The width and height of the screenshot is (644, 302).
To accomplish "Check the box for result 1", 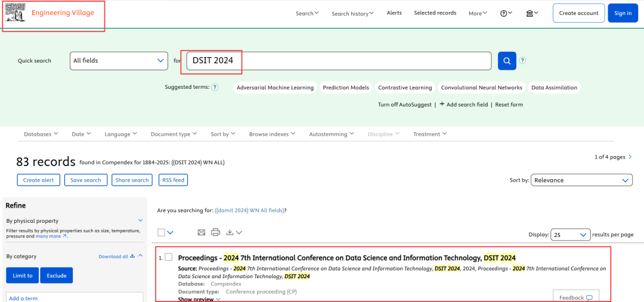I will [x=169, y=257].
